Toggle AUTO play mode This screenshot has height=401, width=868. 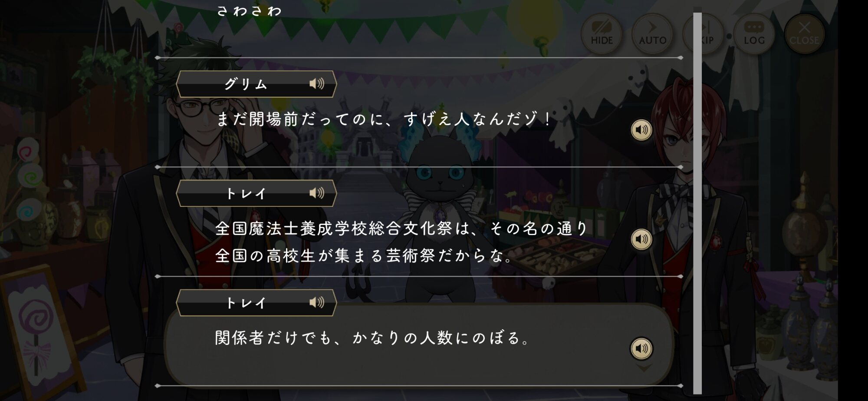[652, 34]
